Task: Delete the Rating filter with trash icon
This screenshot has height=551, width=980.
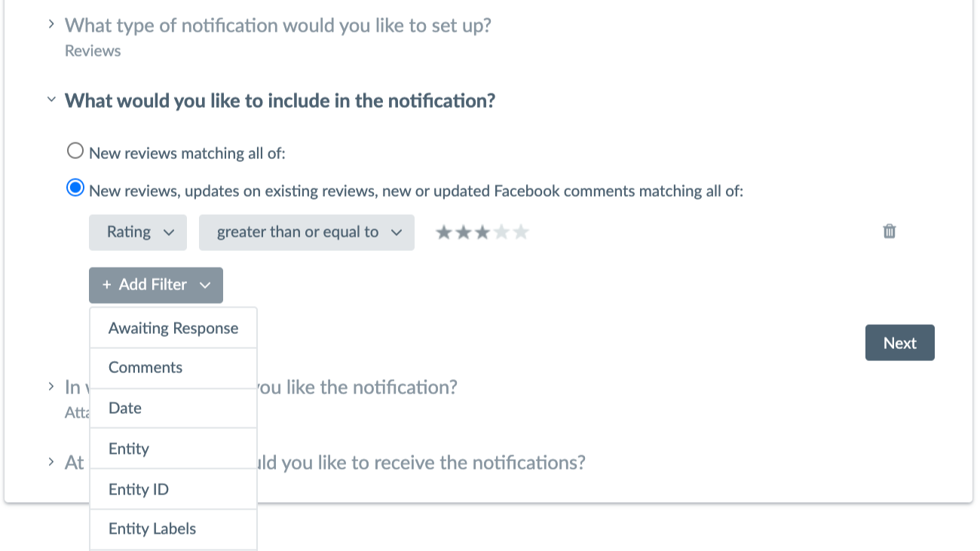Action: (890, 231)
